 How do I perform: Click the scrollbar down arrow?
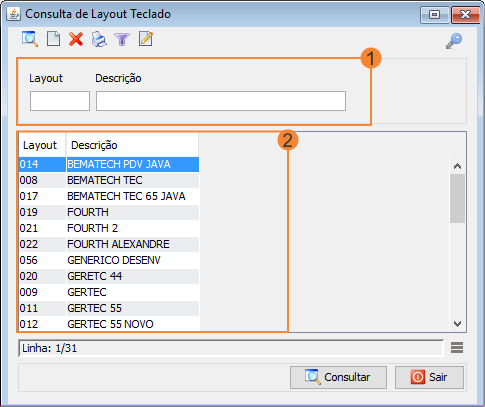pyautogui.click(x=457, y=324)
